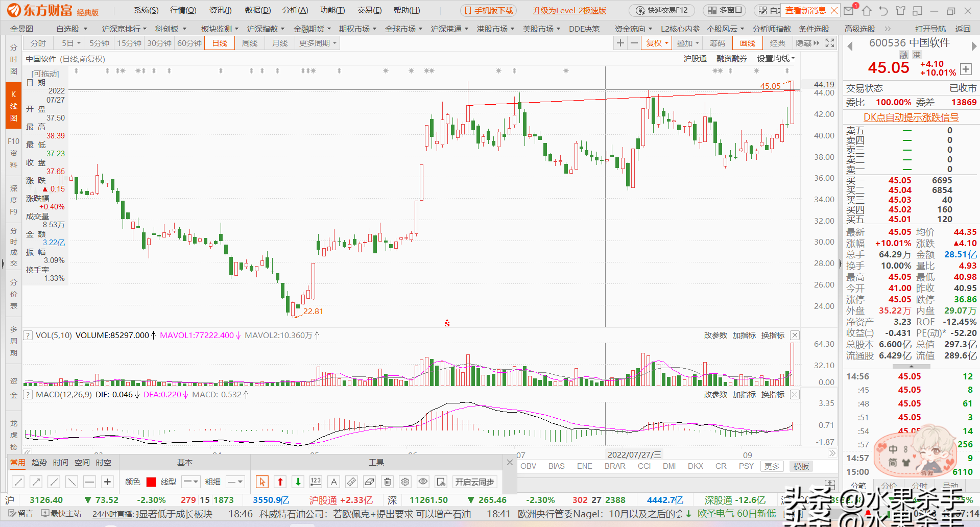Expand chart to fullscreen
The height and width of the screenshot is (527, 980).
(x=830, y=43)
